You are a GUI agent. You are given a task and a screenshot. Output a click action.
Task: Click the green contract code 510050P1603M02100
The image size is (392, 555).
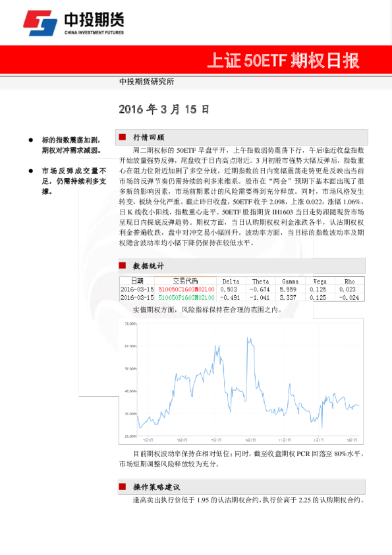tap(186, 298)
